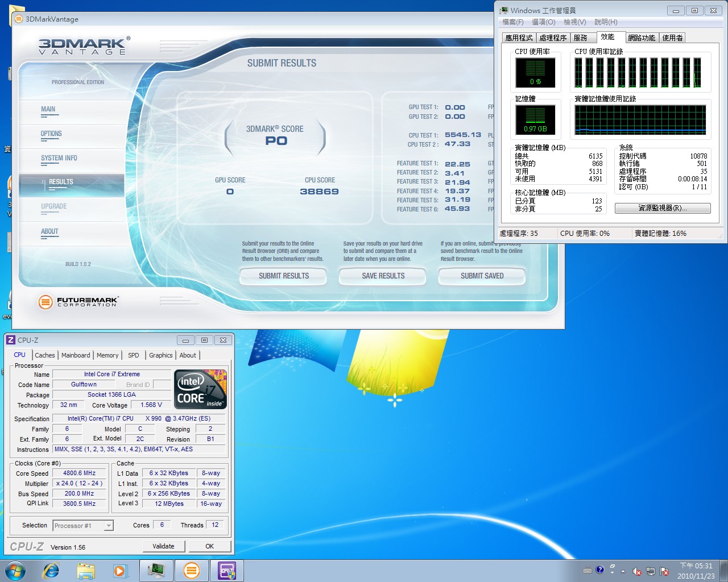Click the SAVE RESULTS button

point(383,276)
